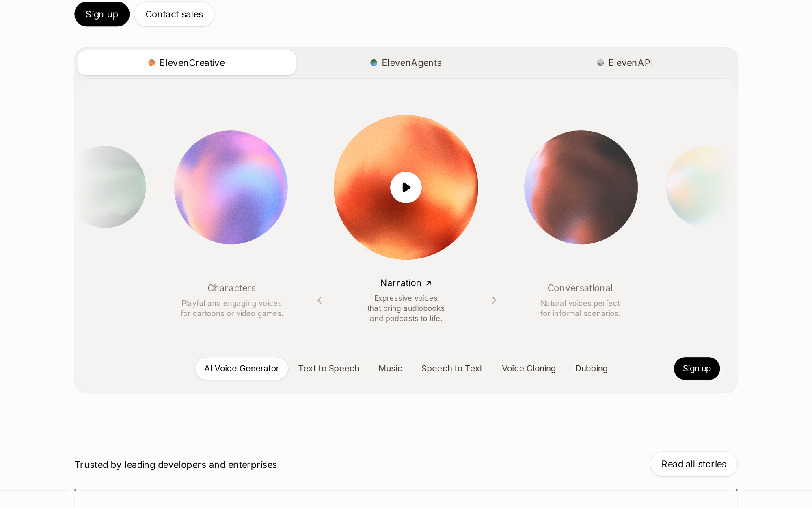This screenshot has height=508, width=812.
Task: Click Sign up beside Dubbing tab
Action: coord(697,369)
